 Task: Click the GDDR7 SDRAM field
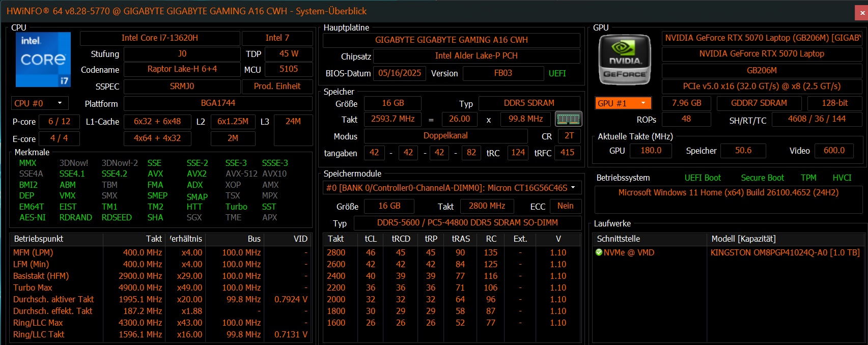pyautogui.click(x=759, y=103)
